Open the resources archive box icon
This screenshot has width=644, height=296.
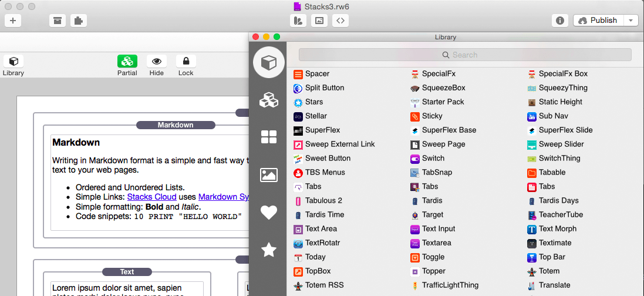point(58,21)
